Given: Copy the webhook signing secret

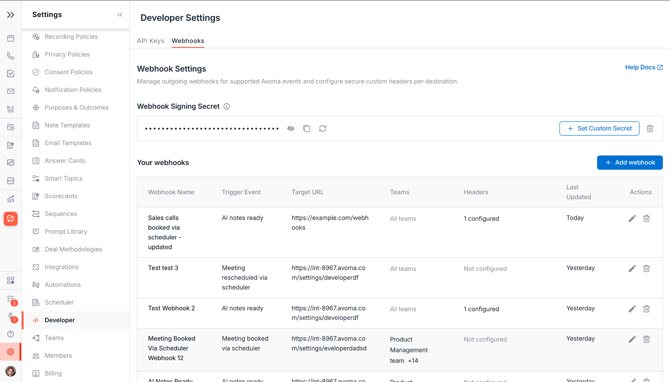Looking at the screenshot, I should pos(306,129).
